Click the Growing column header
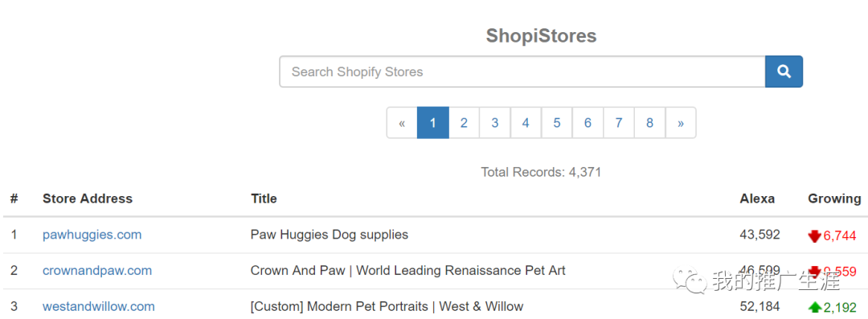The height and width of the screenshot is (319, 868). pos(834,198)
